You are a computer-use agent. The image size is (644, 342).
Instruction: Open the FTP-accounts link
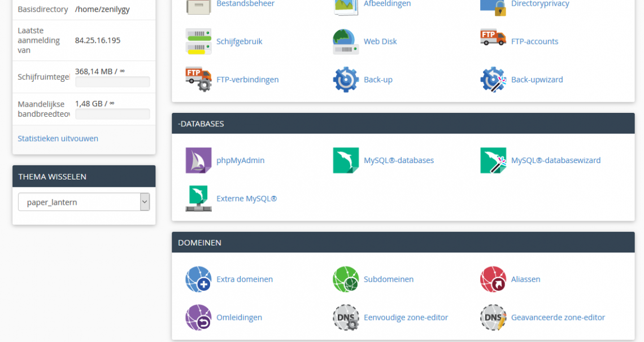[x=534, y=41]
